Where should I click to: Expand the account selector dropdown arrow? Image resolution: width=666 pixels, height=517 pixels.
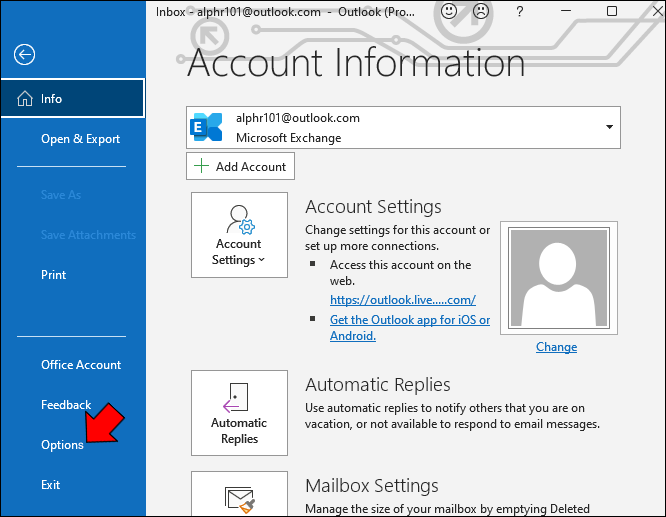click(x=608, y=127)
